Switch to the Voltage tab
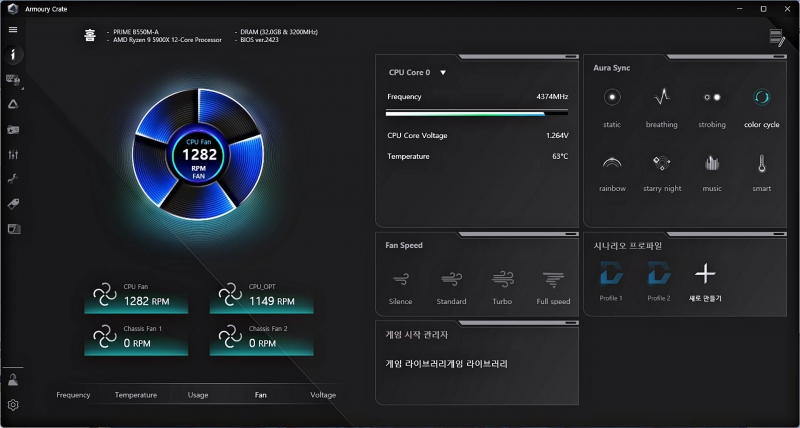The image size is (800, 428). click(323, 395)
